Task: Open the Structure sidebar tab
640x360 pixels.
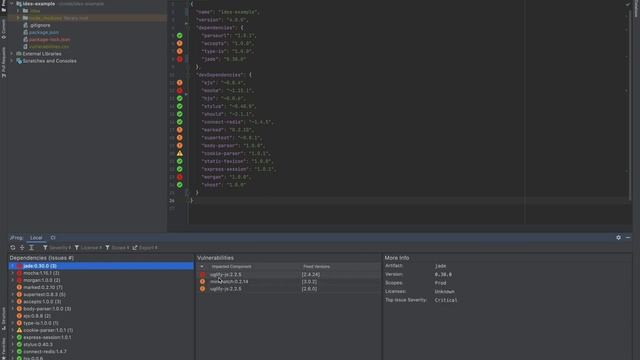Action: pyautogui.click(x=3, y=319)
